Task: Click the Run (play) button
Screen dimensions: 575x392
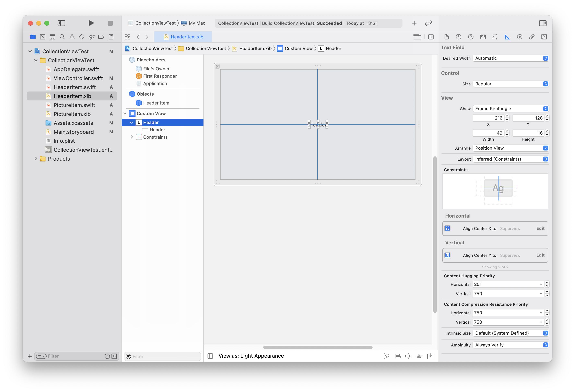Action: tap(91, 23)
